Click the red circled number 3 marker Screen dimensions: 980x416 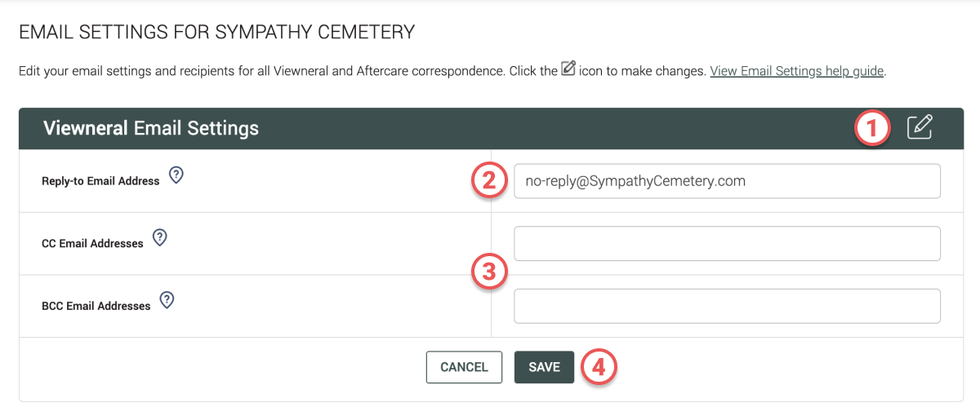point(490,273)
